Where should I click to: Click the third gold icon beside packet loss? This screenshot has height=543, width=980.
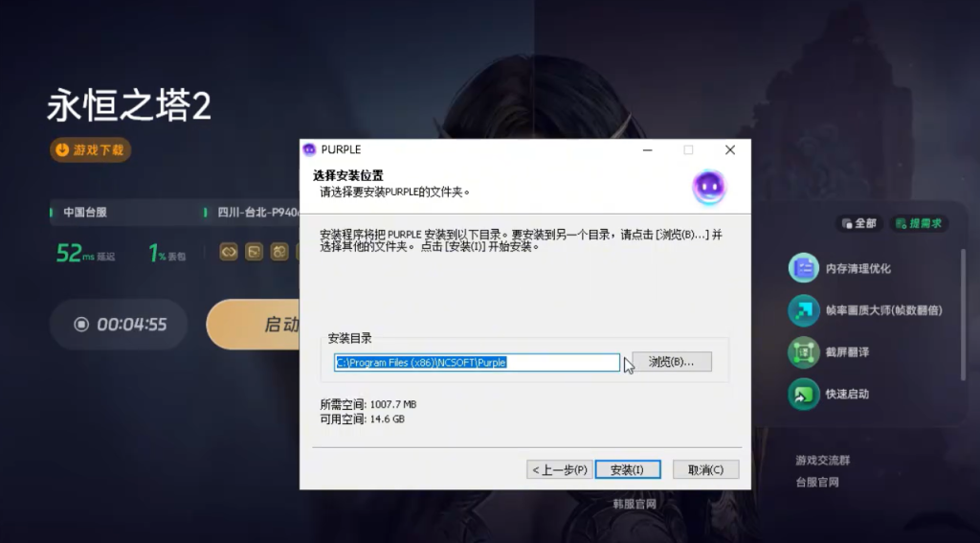pos(278,252)
